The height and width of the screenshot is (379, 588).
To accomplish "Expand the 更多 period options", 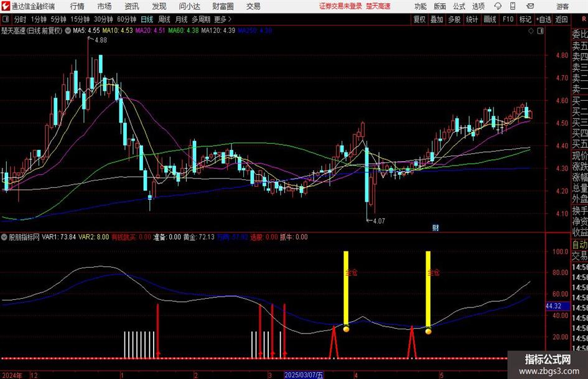I will 223,19.
